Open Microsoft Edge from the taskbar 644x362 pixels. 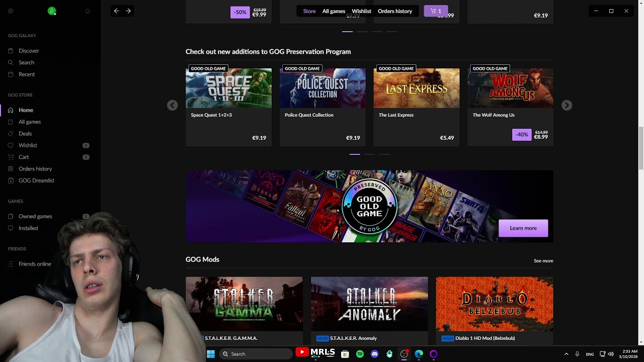[419, 354]
